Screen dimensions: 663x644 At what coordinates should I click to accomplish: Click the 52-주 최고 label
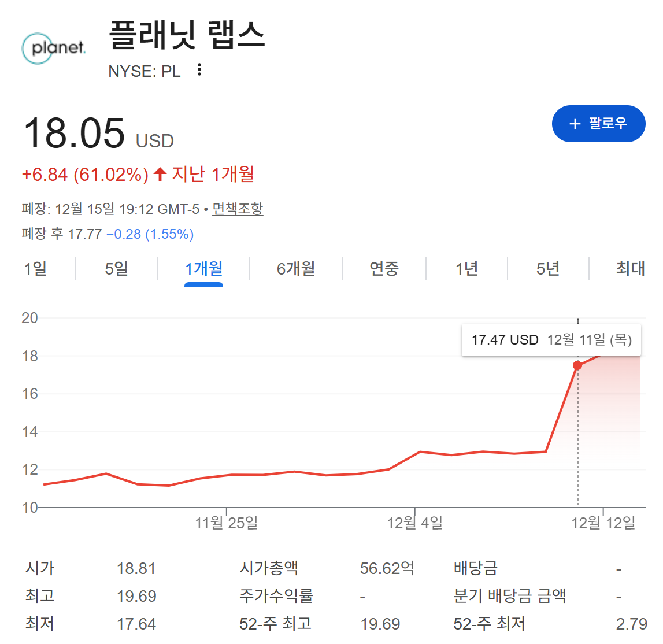click(x=275, y=624)
